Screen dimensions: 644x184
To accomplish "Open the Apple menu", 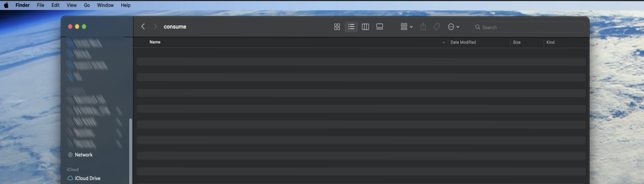I will (x=7, y=5).
